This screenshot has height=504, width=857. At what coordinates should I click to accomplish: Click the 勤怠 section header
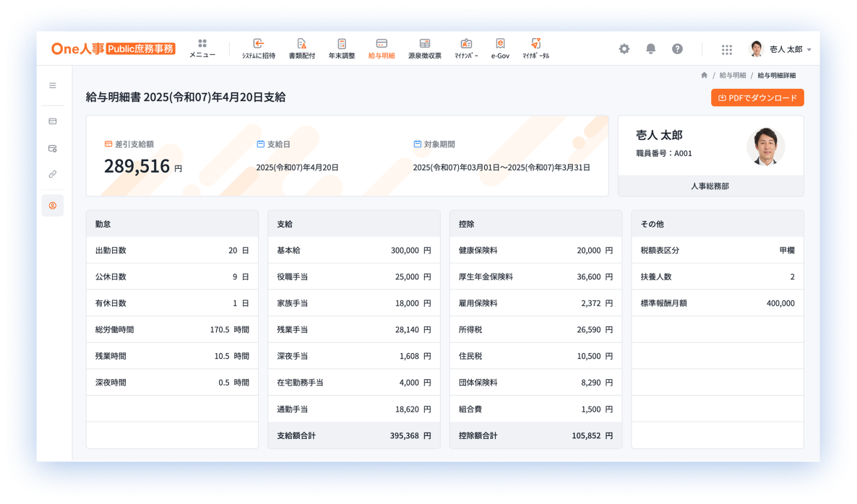172,224
